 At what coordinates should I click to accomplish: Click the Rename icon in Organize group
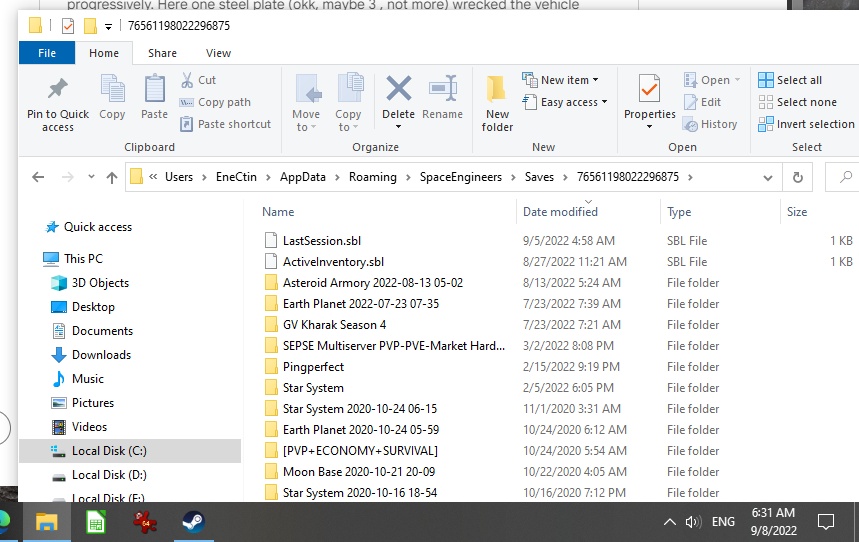pos(443,88)
